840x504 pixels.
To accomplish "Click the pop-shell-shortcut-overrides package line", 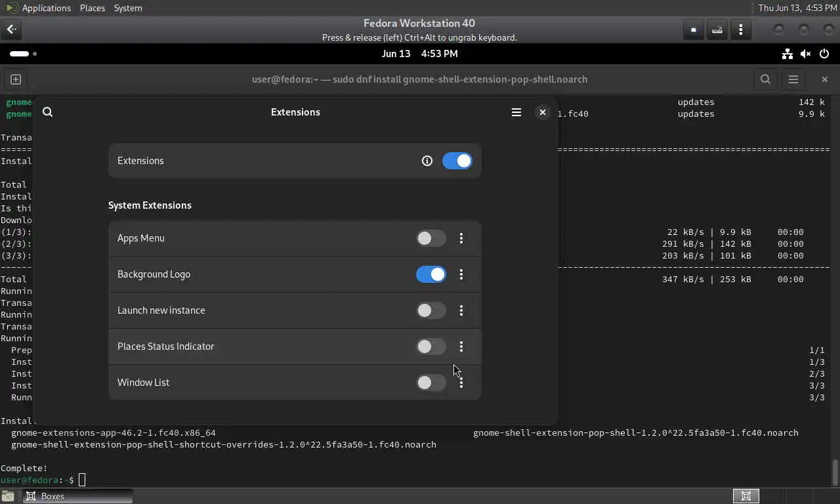I will (x=224, y=444).
